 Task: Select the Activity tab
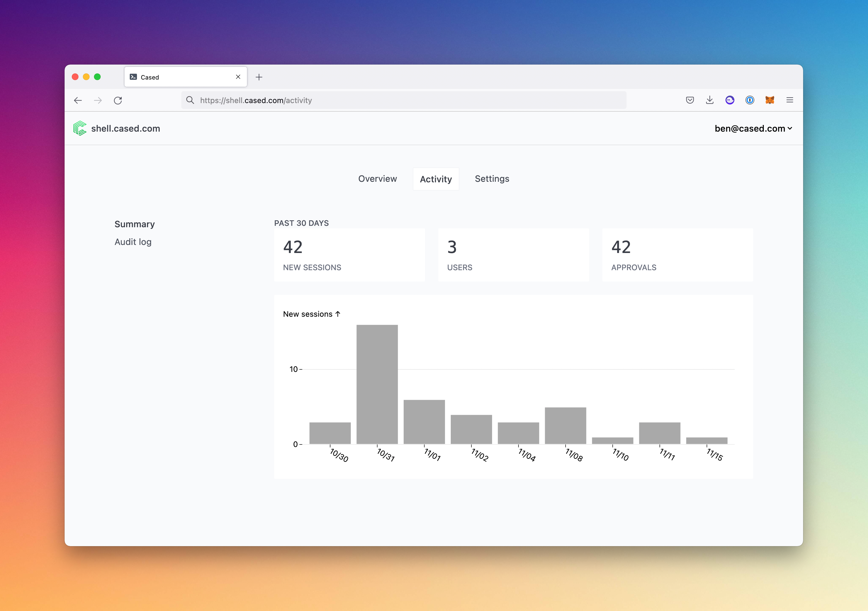pos(436,179)
